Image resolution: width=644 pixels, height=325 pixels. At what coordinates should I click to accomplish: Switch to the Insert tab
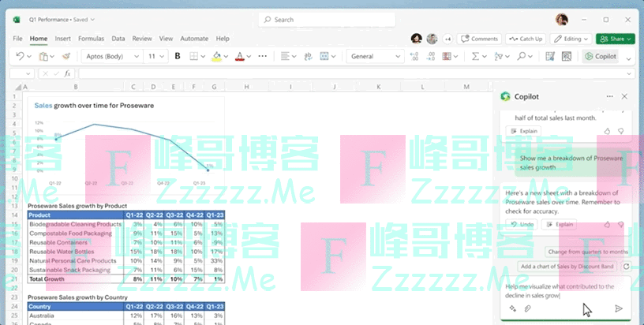(63, 39)
